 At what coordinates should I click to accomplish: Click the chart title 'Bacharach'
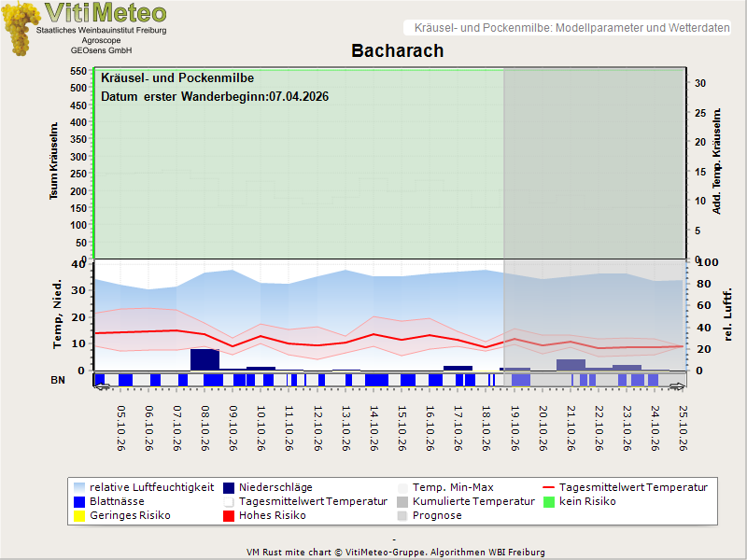click(398, 50)
